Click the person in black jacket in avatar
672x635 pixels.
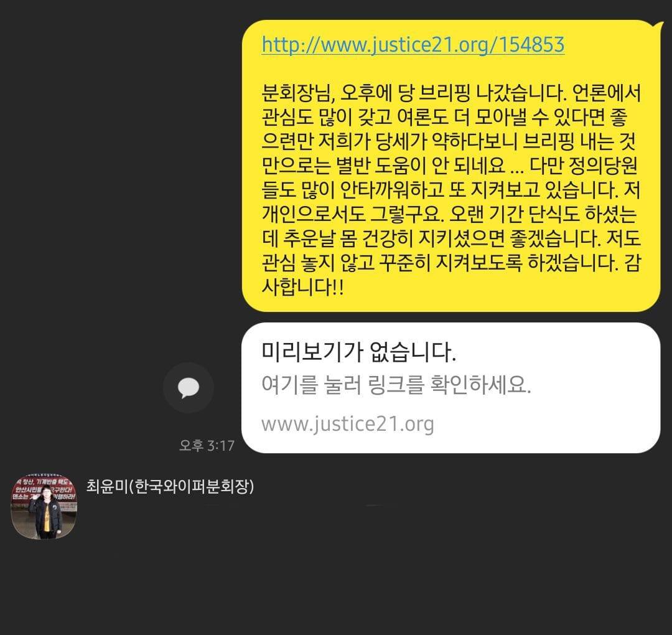pos(45,514)
